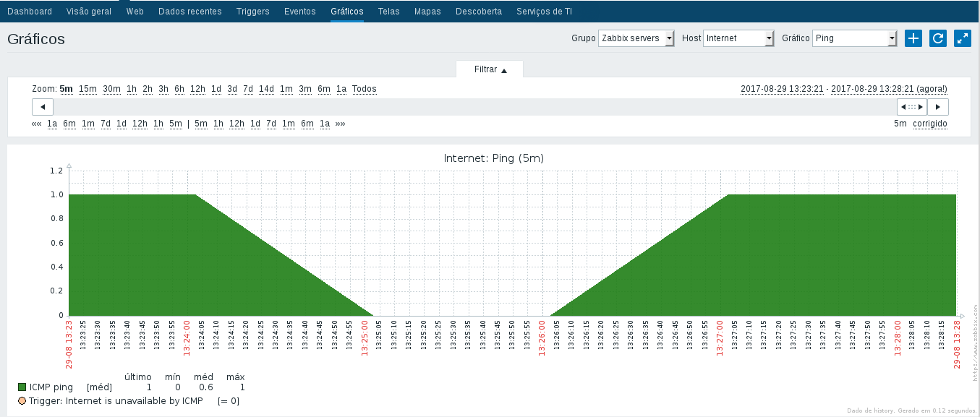The height and width of the screenshot is (417, 980).
Task: Add graph to favorites with plus icon
Action: pyautogui.click(x=913, y=38)
